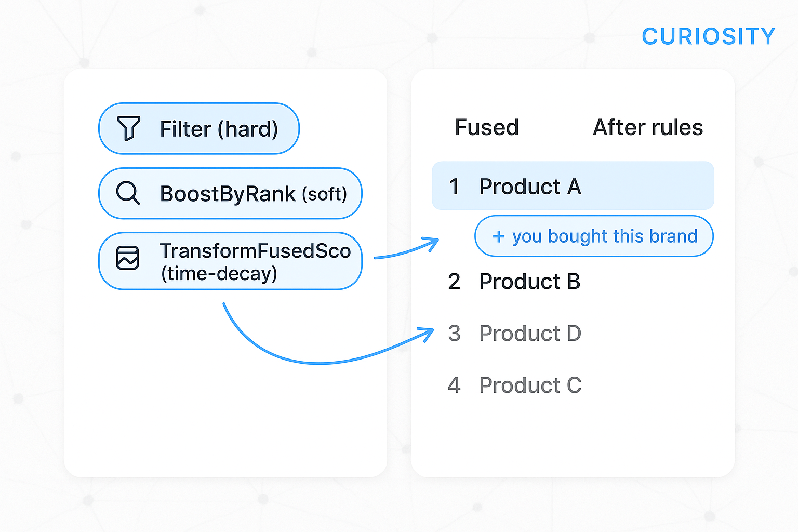Click the arrowhead pointing at the brand badge
The width and height of the screenshot is (798, 532).
[431, 244]
